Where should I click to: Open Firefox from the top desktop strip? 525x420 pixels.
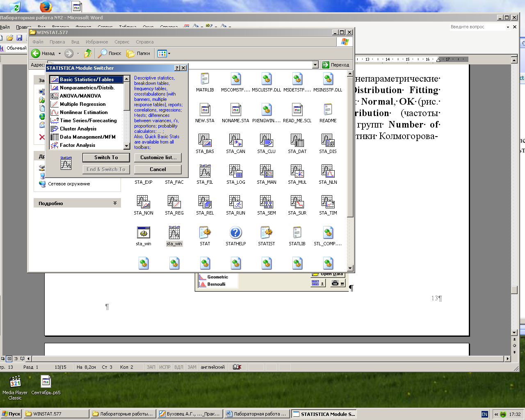[x=46, y=6]
